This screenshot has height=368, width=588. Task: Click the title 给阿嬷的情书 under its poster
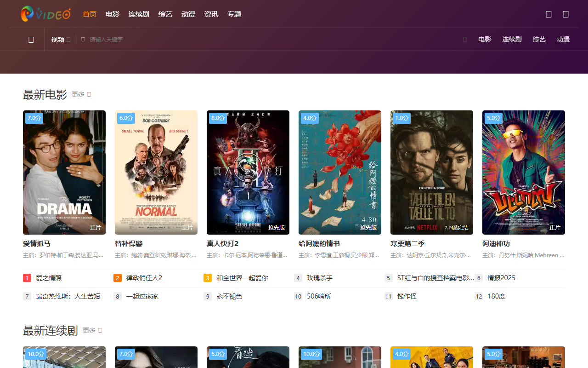pyautogui.click(x=319, y=243)
